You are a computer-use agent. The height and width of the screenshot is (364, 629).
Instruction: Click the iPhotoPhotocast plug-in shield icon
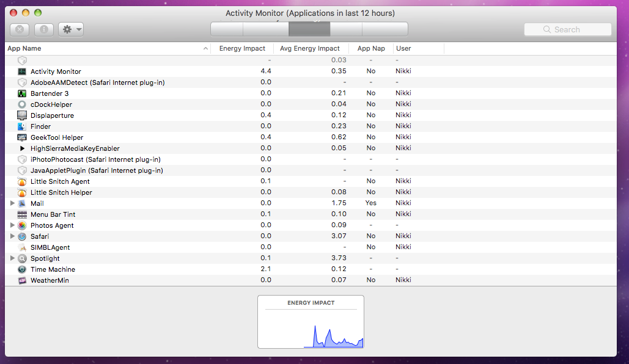coord(22,159)
